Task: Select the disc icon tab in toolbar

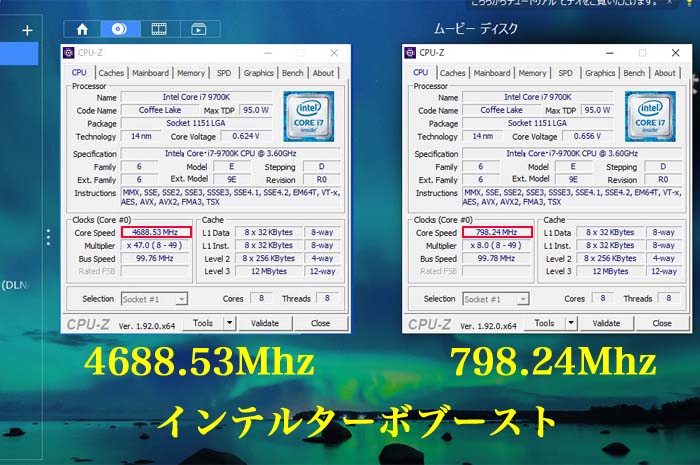Action: point(119,29)
